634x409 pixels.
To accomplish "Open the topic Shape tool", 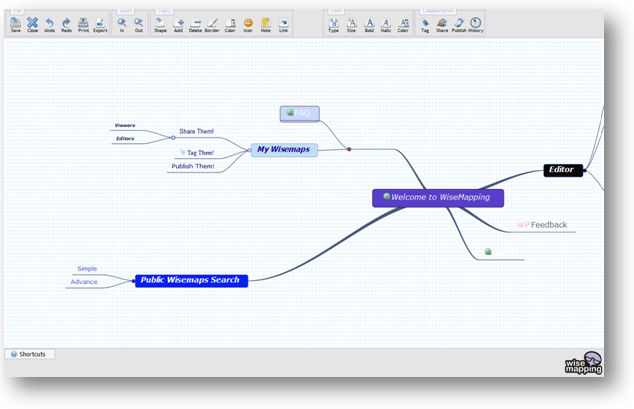I will pos(160,25).
